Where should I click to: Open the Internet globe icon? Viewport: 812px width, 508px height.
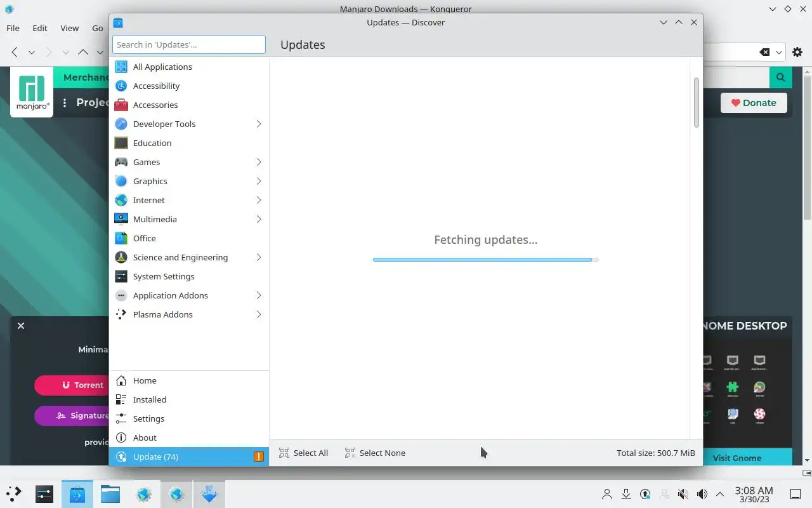(x=121, y=200)
